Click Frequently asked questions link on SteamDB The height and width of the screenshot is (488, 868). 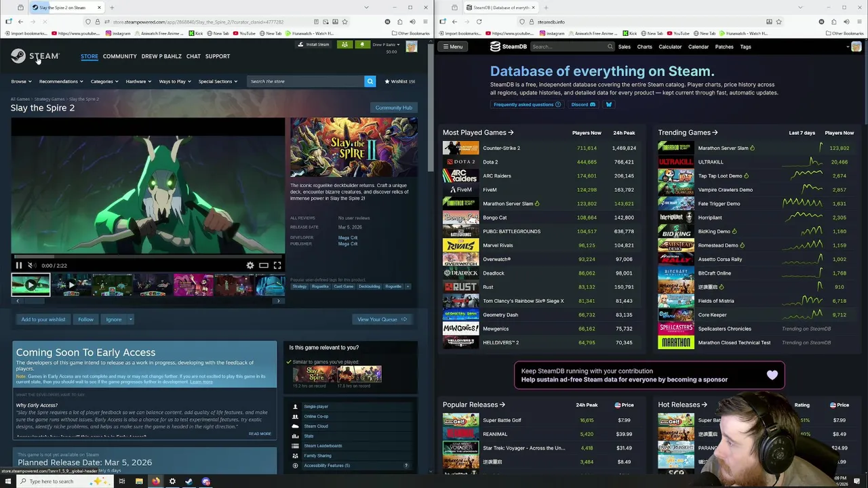(x=527, y=104)
